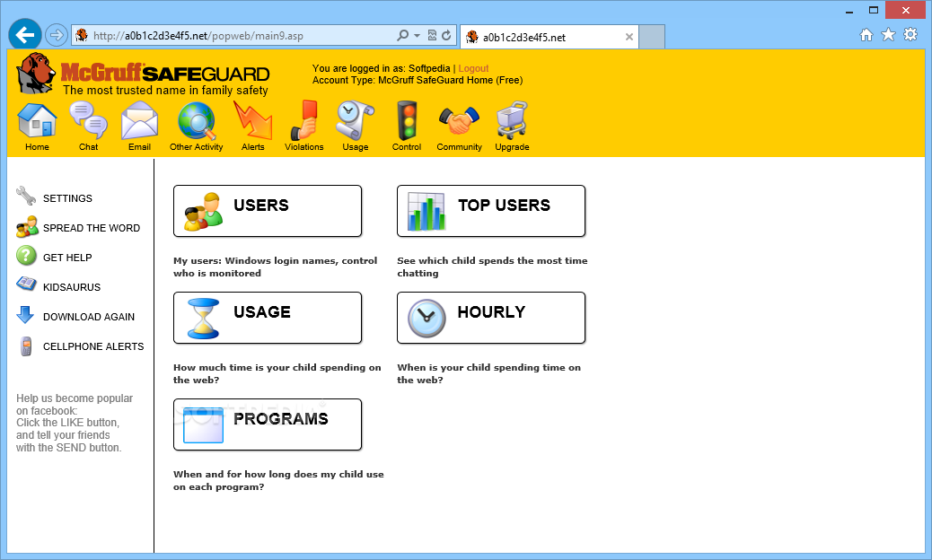Click 'See which child spends the most time' description
The image size is (932, 560).
point(492,267)
